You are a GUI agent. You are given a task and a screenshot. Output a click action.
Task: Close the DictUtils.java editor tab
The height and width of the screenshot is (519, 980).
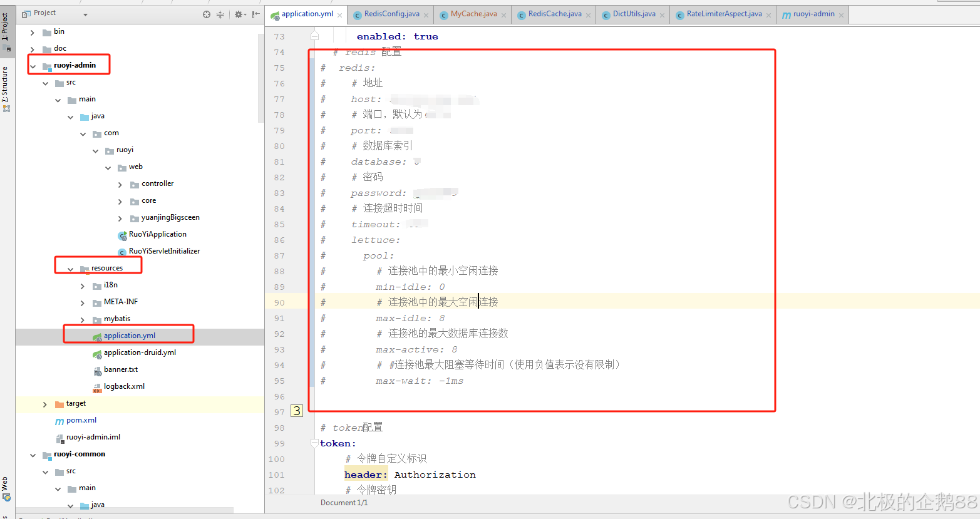[662, 15]
